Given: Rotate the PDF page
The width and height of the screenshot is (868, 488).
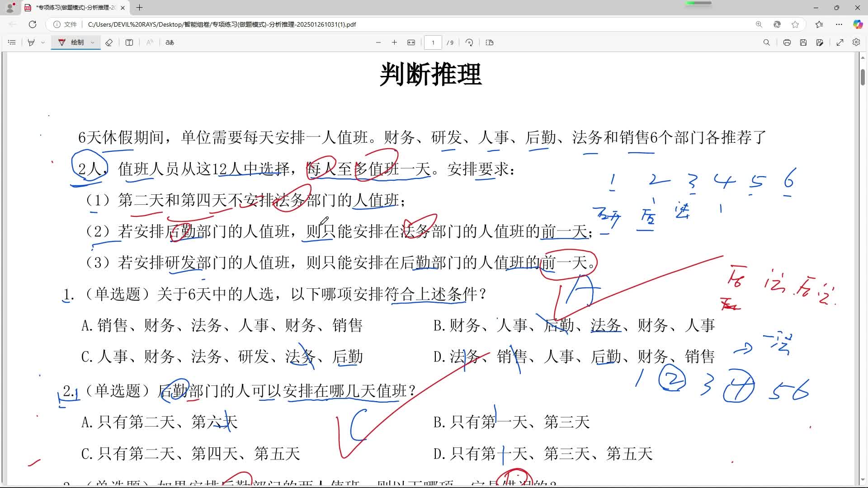Looking at the screenshot, I should pyautogui.click(x=469, y=42).
